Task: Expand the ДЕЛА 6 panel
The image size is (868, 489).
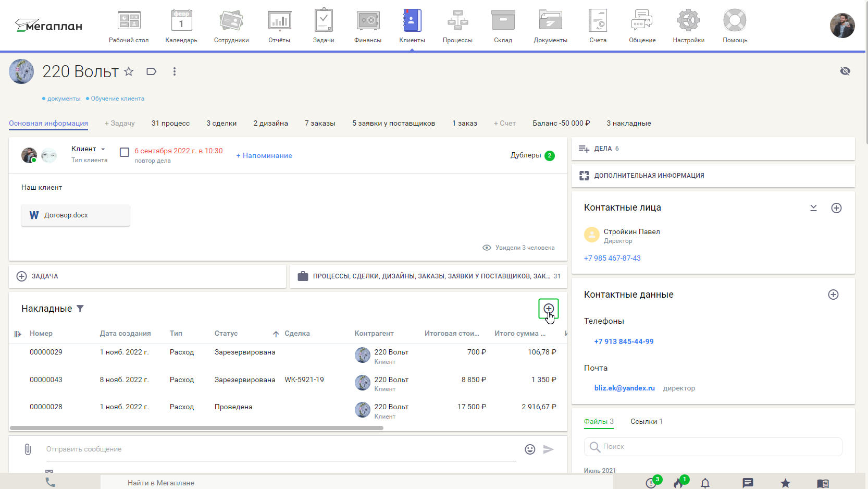Action: 713,149
